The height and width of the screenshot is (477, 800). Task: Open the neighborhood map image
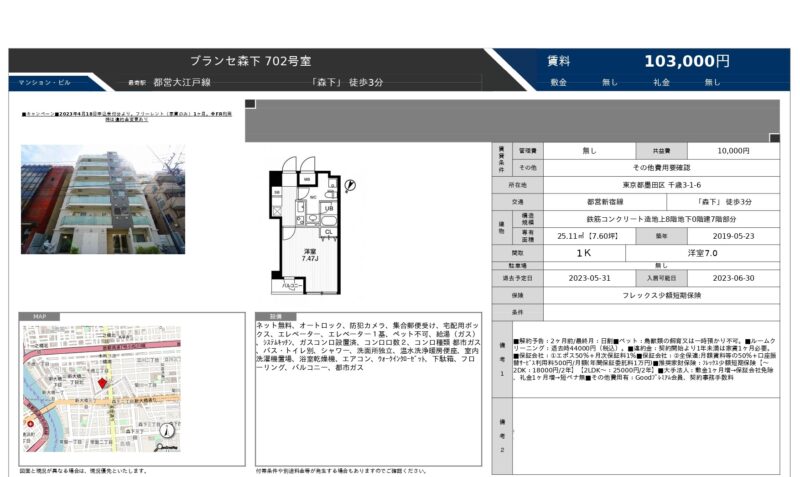coord(102,388)
